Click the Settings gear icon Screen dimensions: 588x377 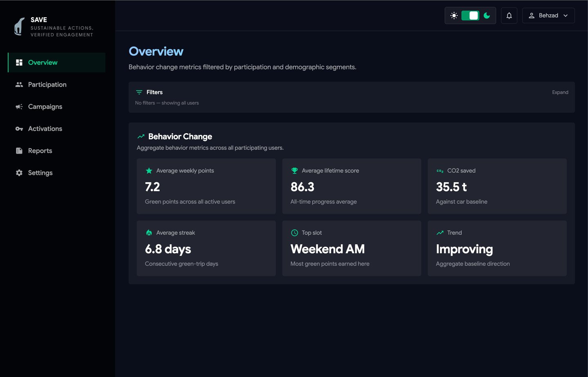(19, 173)
